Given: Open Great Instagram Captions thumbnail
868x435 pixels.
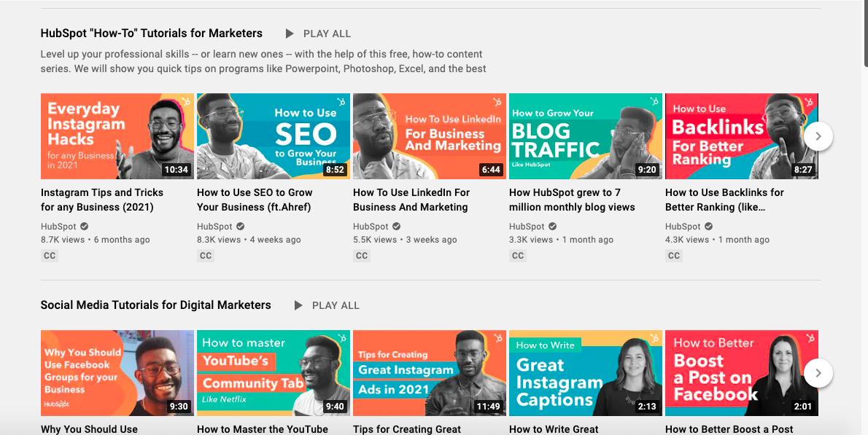Looking at the screenshot, I should pyautogui.click(x=586, y=373).
